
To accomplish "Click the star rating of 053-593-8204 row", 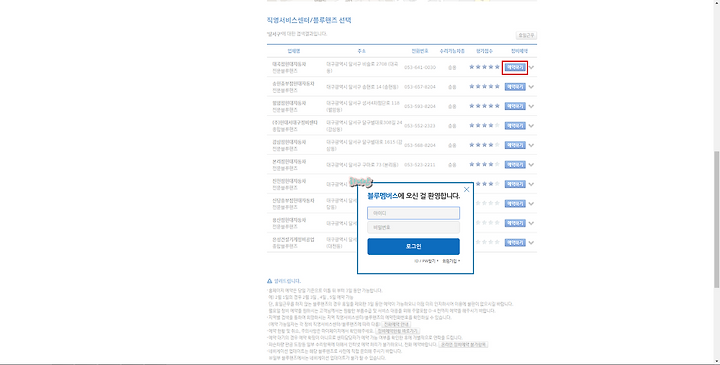I will 484,106.
